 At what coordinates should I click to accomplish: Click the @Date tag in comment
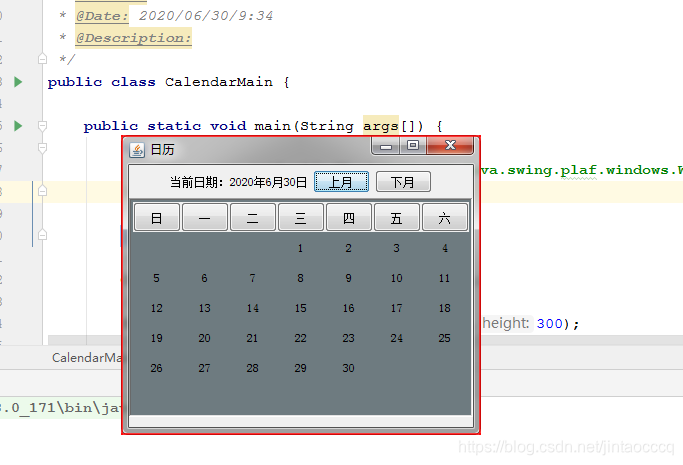(x=102, y=16)
